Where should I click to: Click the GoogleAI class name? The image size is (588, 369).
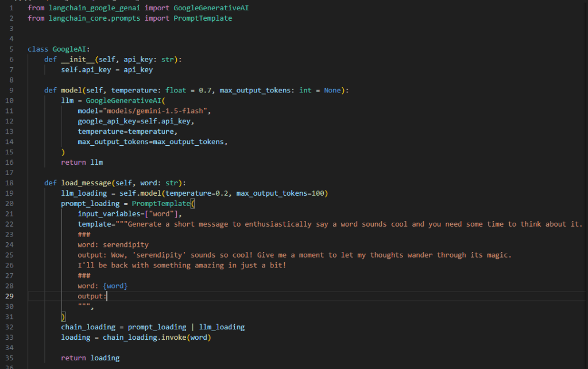click(x=70, y=49)
